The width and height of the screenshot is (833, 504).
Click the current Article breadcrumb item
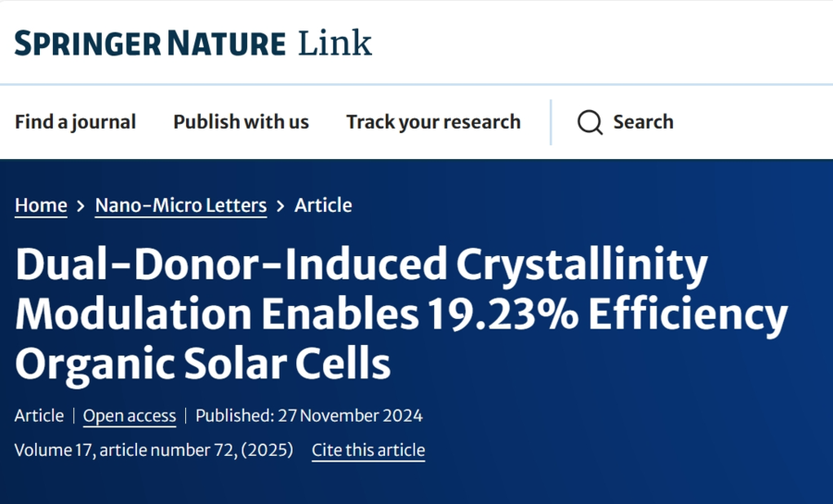click(323, 205)
